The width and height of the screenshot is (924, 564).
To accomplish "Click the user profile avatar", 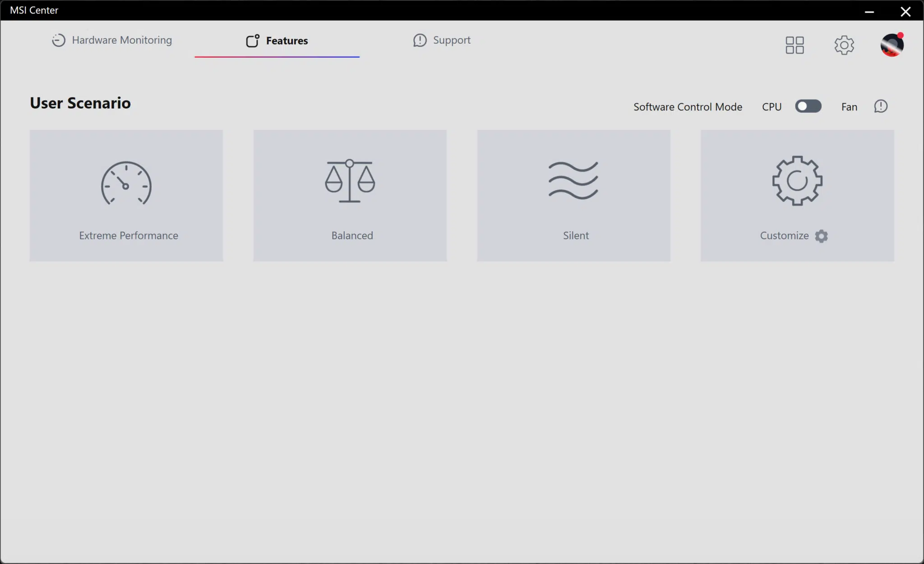I will (892, 45).
